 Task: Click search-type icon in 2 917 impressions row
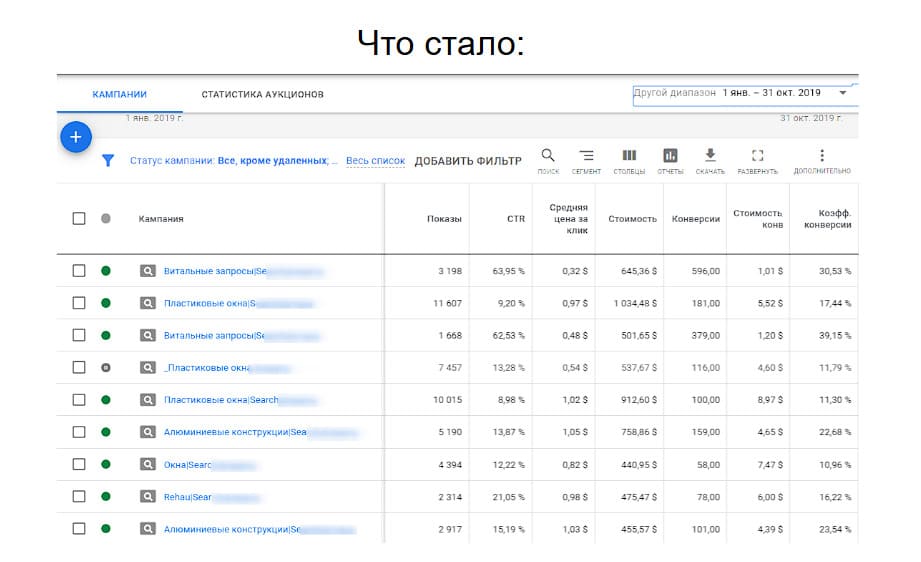147,529
